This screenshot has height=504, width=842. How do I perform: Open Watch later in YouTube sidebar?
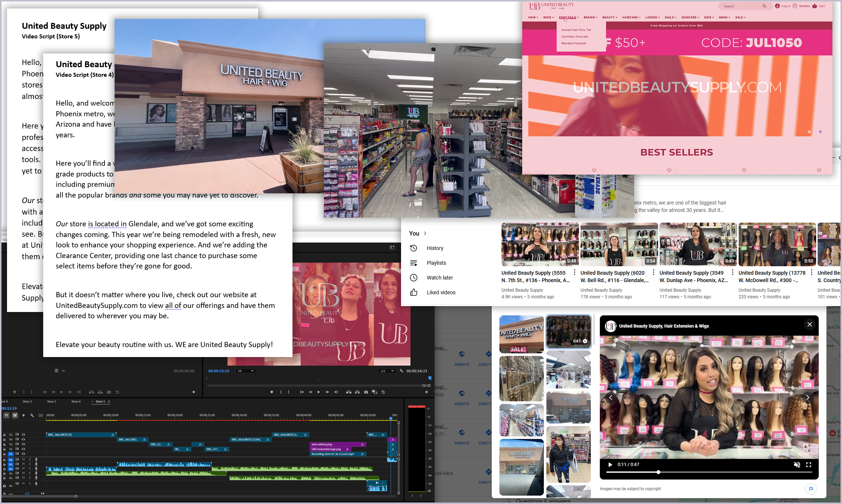[x=439, y=278]
